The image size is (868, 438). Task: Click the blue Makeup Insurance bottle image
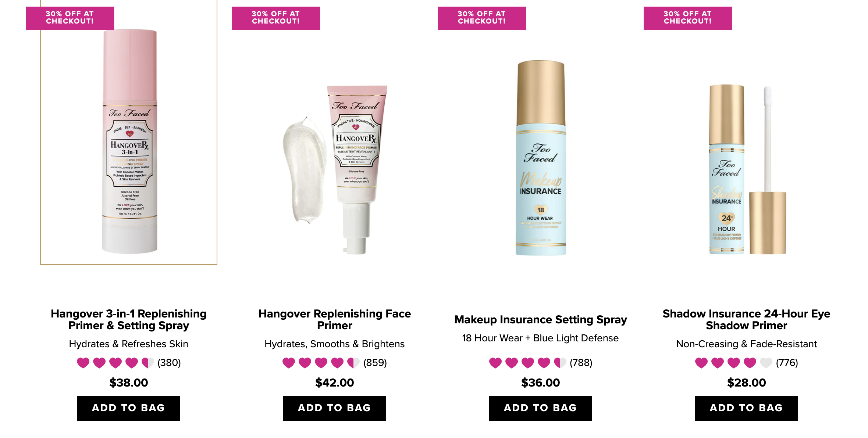point(541,158)
